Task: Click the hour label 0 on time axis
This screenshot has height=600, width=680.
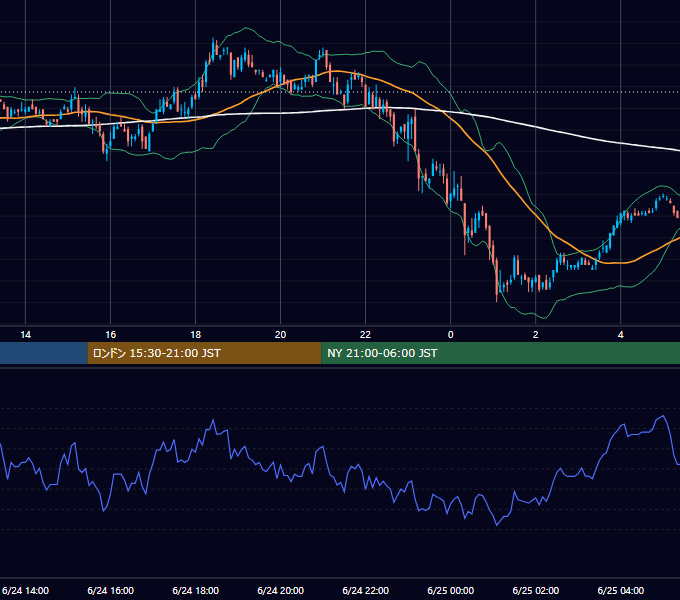Action: 451,335
